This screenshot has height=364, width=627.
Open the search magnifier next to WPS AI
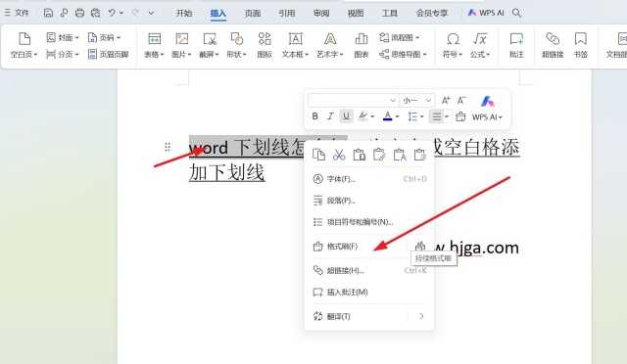click(x=516, y=13)
